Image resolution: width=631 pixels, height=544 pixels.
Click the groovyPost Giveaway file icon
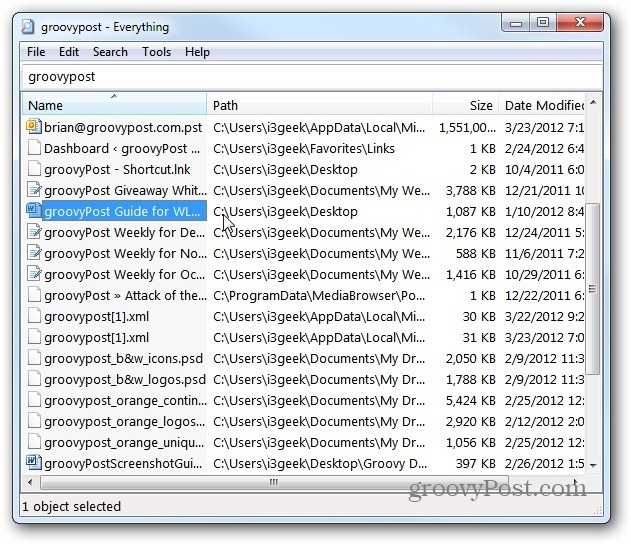pos(32,190)
